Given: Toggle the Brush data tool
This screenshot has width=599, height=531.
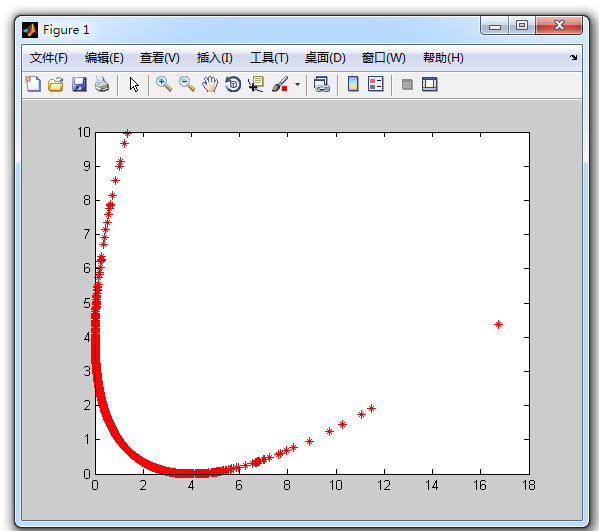Looking at the screenshot, I should (280, 84).
